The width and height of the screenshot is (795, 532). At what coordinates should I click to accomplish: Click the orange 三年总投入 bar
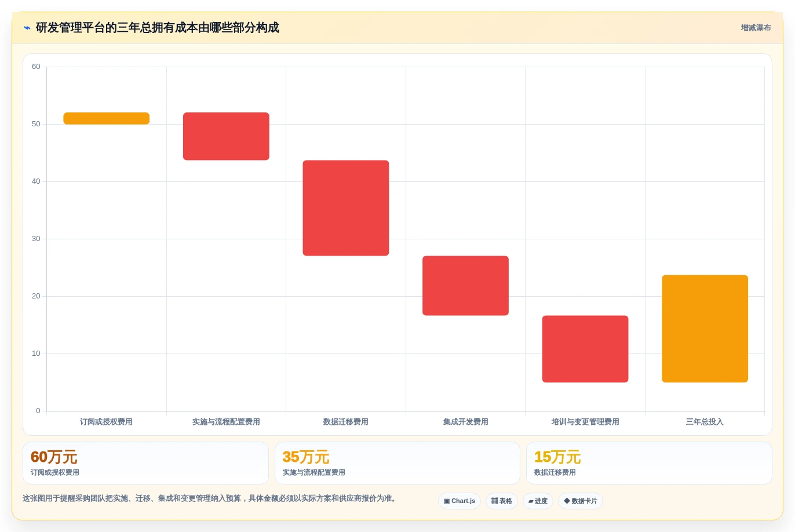click(705, 329)
